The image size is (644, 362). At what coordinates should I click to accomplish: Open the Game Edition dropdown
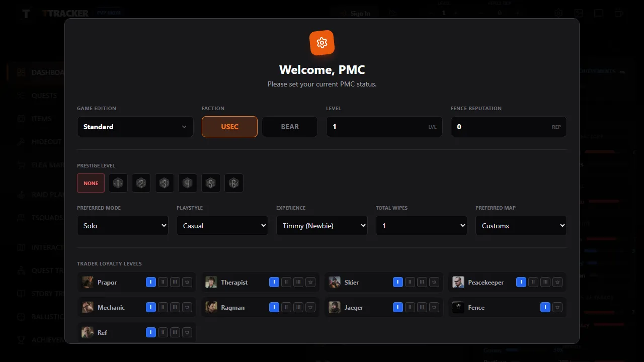[135, 127]
